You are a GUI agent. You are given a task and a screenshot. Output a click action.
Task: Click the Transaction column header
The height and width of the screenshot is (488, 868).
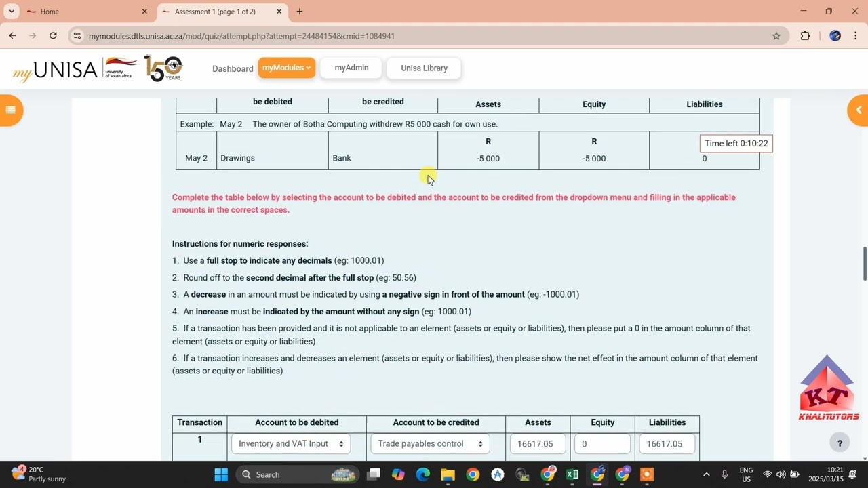click(199, 422)
